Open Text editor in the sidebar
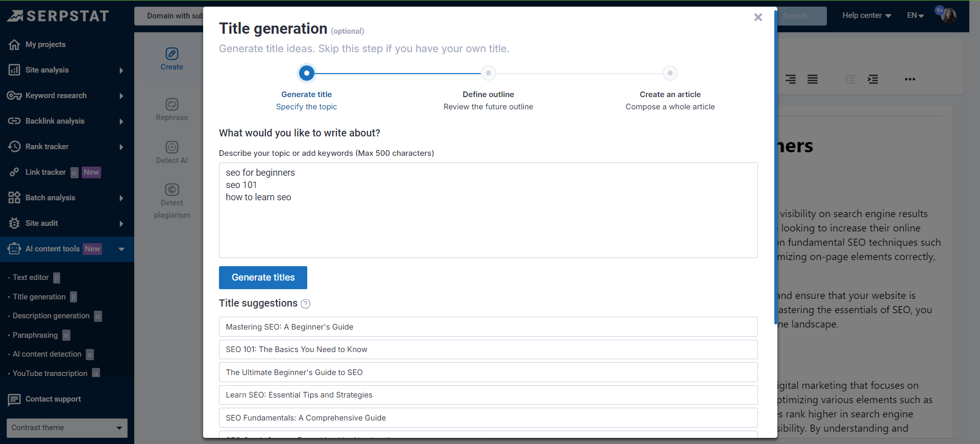Viewport: 980px width, 444px height. (31, 277)
